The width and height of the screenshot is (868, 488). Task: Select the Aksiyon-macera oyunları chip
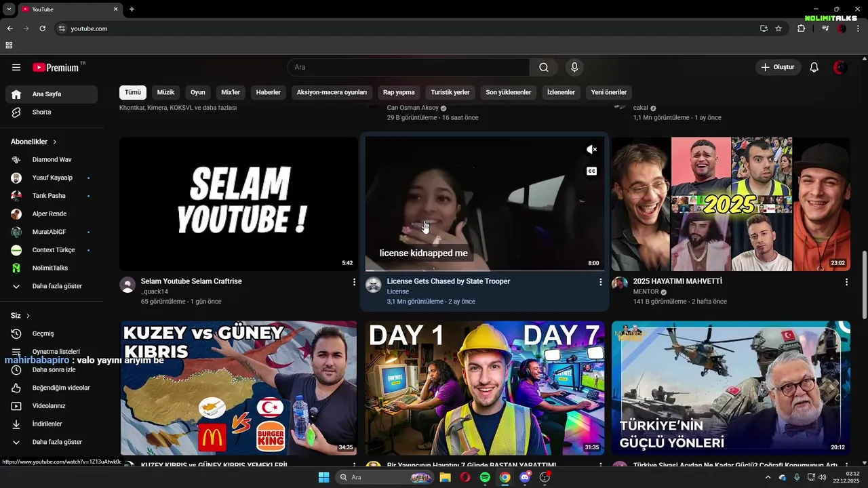click(x=332, y=92)
